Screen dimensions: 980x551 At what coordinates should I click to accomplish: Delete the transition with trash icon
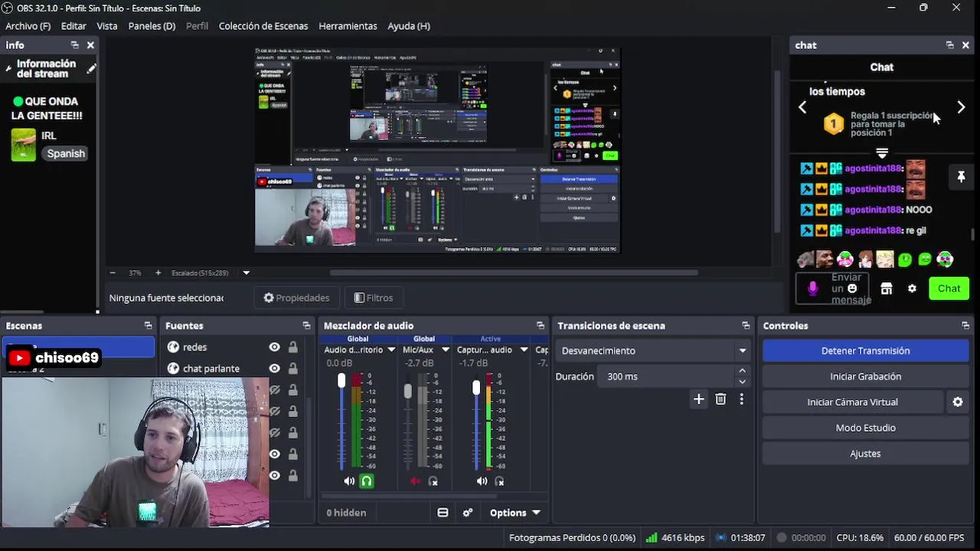click(x=720, y=399)
